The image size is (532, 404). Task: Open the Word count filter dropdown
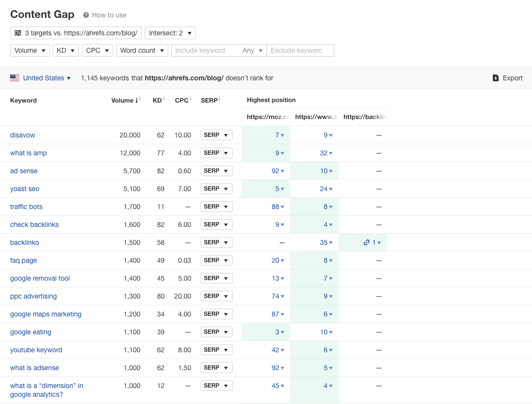[x=142, y=50]
